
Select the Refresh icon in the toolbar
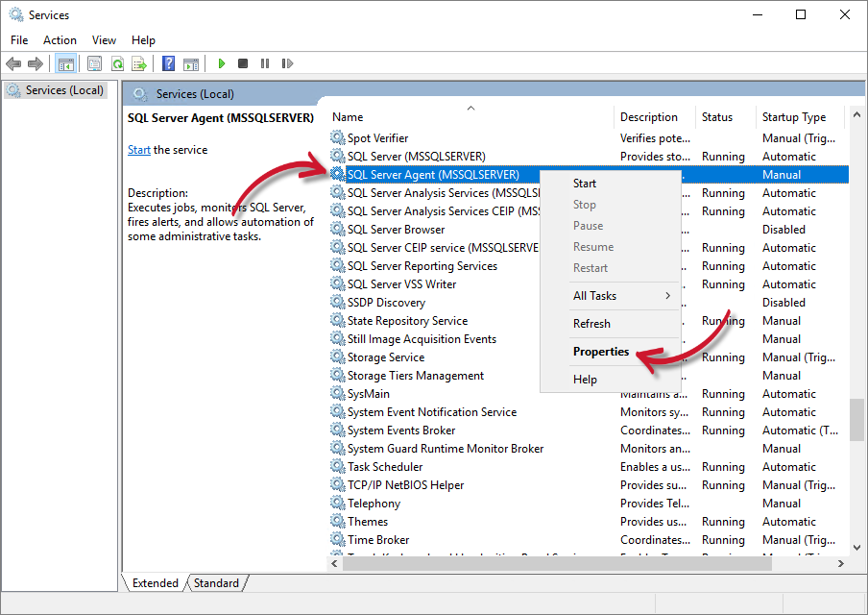tap(117, 63)
